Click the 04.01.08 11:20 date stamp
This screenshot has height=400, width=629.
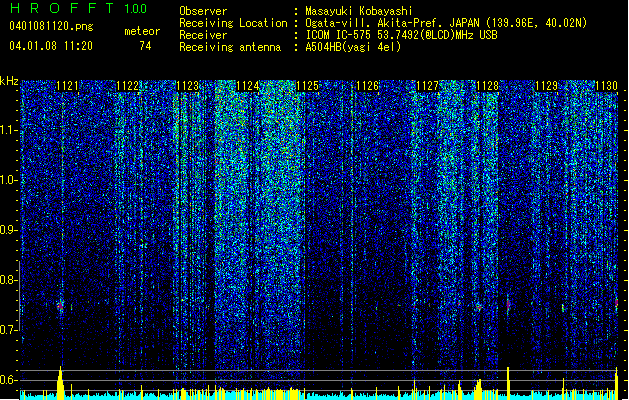pyautogui.click(x=51, y=46)
